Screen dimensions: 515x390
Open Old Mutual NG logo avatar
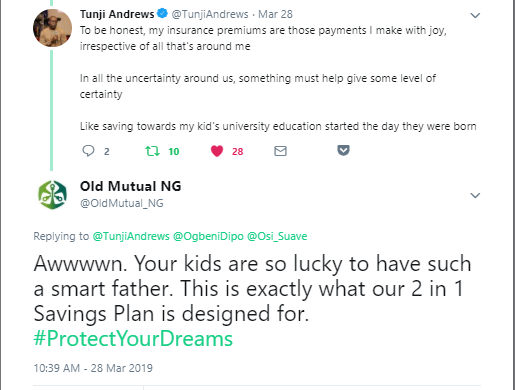pos(52,195)
